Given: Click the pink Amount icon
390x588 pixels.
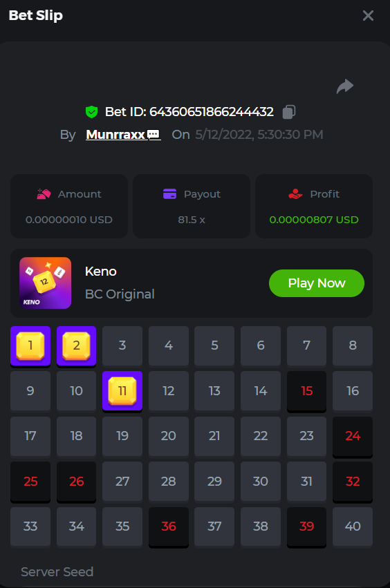Looking at the screenshot, I should click(44, 194).
